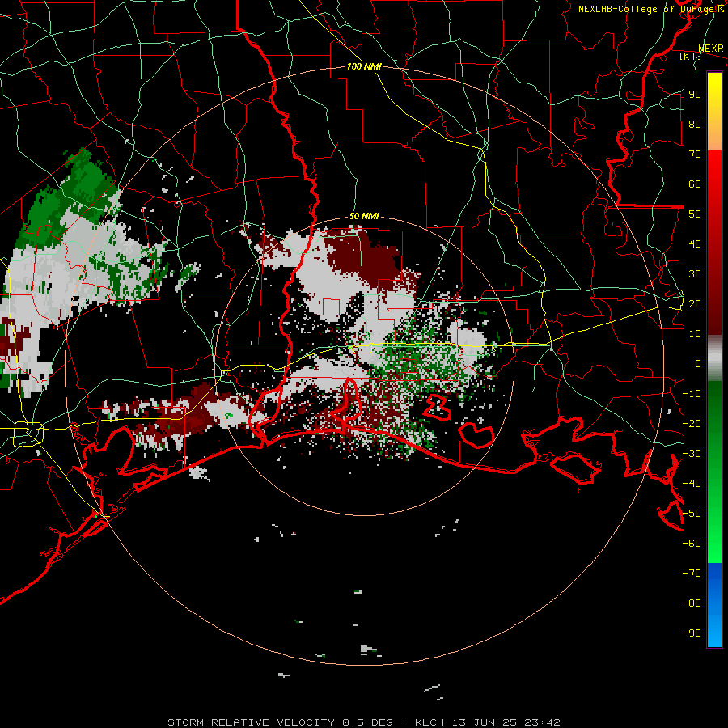The image size is (728, 728).
Task: Select the -40 value on the velocity scale
Action: tap(692, 484)
